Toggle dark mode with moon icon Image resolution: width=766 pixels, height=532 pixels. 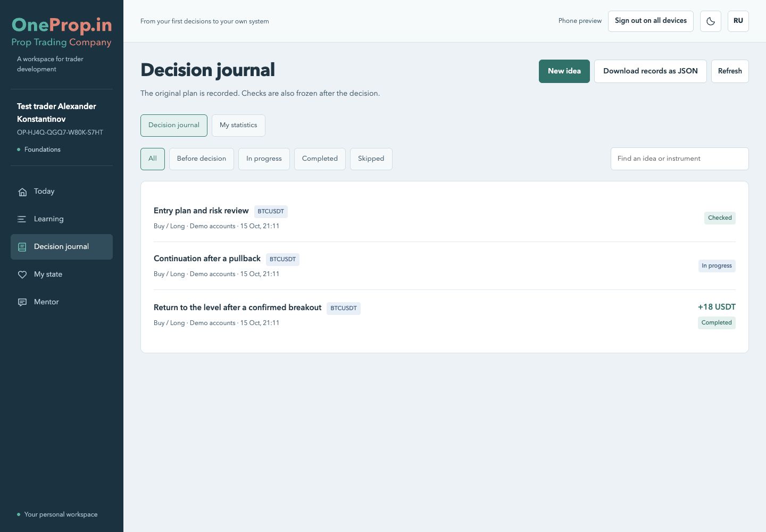point(711,21)
